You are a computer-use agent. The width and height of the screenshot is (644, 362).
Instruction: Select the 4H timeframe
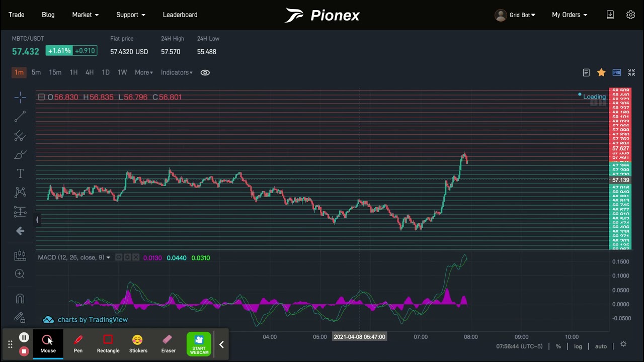point(90,72)
